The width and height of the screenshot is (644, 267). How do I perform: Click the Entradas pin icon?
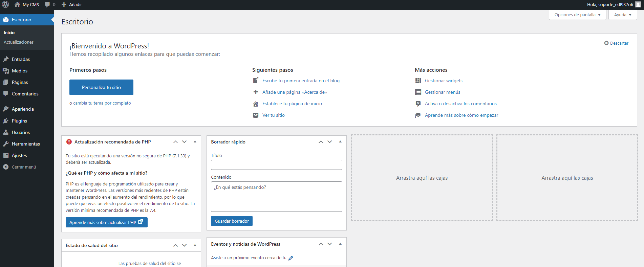point(6,59)
